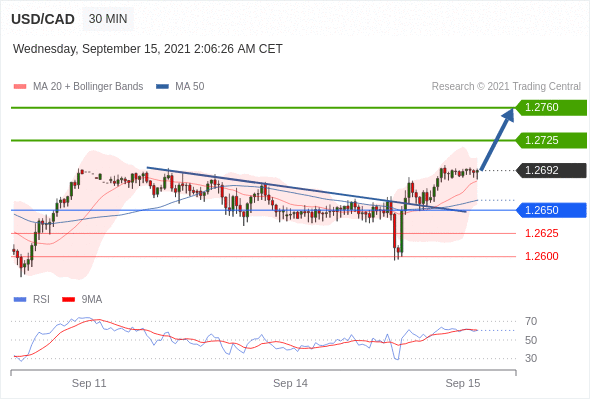Click the green 1.2725 resistance label
Image resolution: width=590 pixels, height=400 pixels.
[550, 140]
